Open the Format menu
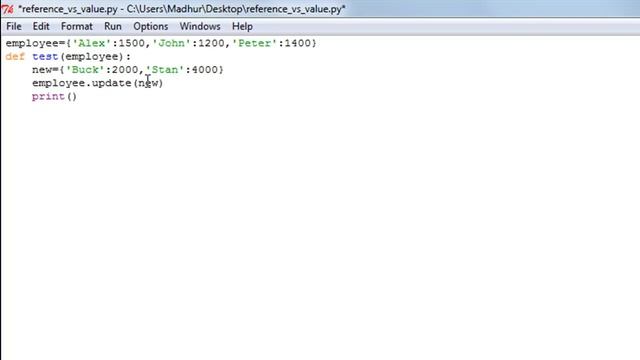640x360 pixels. 77,27
